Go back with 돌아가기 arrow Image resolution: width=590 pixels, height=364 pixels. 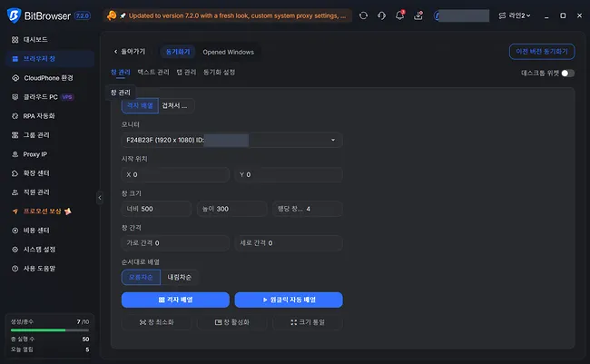pyautogui.click(x=130, y=52)
